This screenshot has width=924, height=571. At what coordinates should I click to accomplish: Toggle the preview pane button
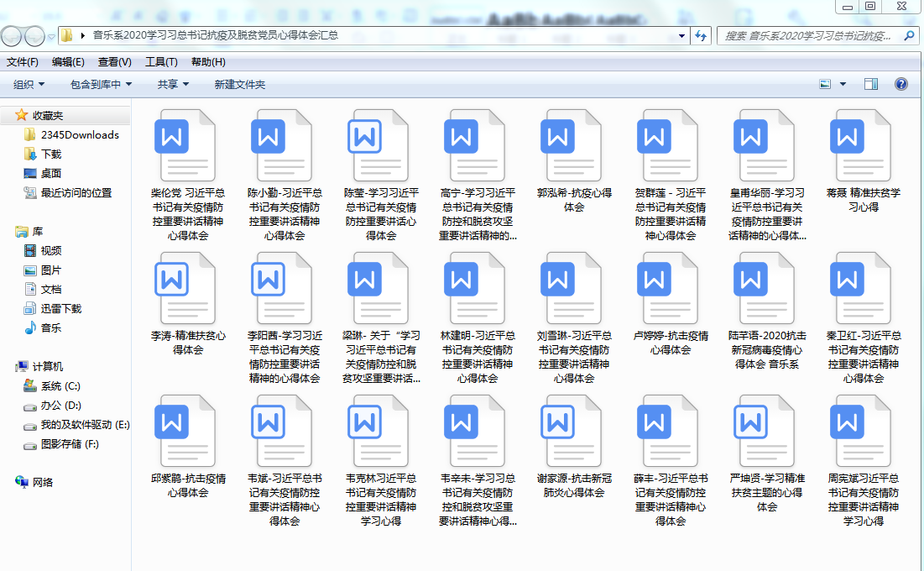click(x=871, y=84)
